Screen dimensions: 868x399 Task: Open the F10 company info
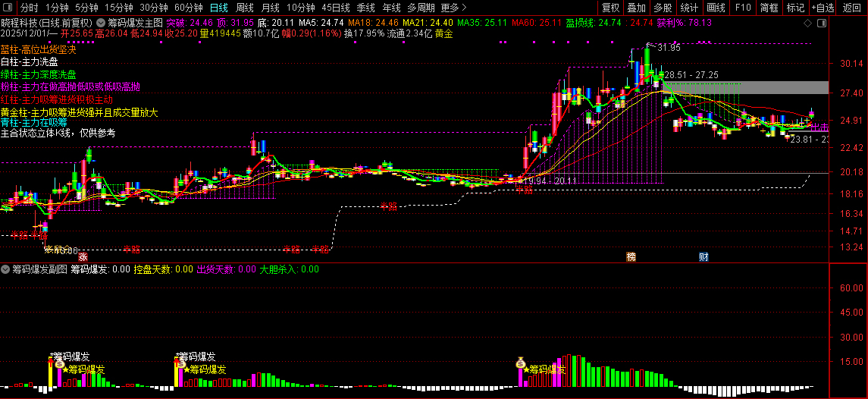pyautogui.click(x=743, y=8)
